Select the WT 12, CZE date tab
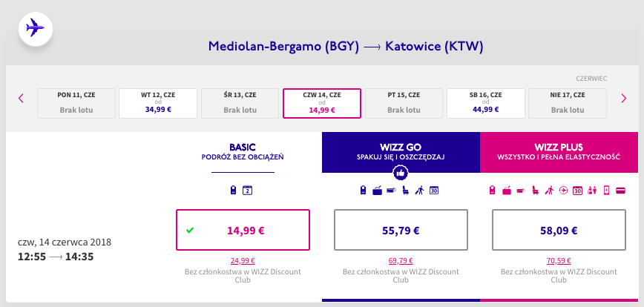 pos(158,103)
